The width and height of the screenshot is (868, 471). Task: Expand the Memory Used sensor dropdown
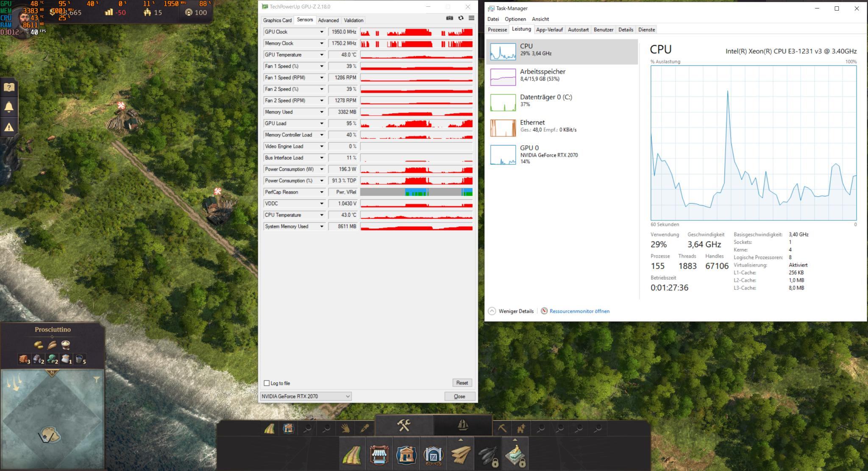(x=322, y=112)
